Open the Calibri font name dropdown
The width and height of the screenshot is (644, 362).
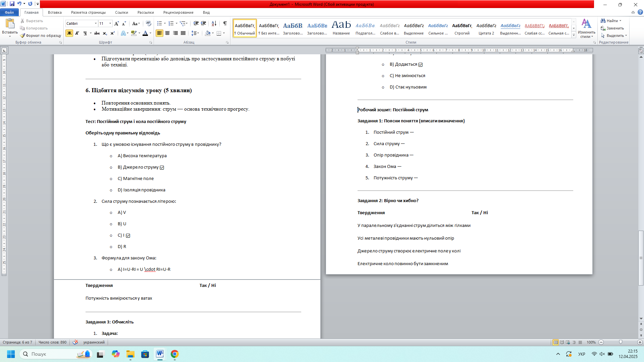(x=96, y=23)
